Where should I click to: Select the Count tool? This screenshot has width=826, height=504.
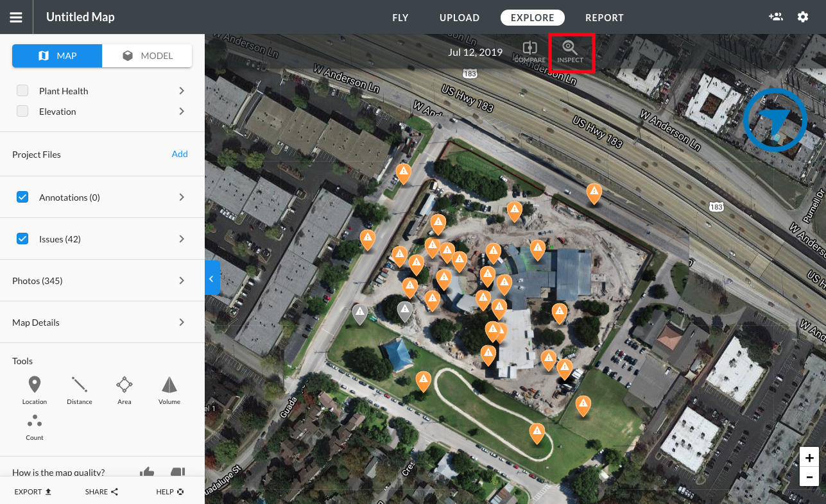click(x=35, y=427)
